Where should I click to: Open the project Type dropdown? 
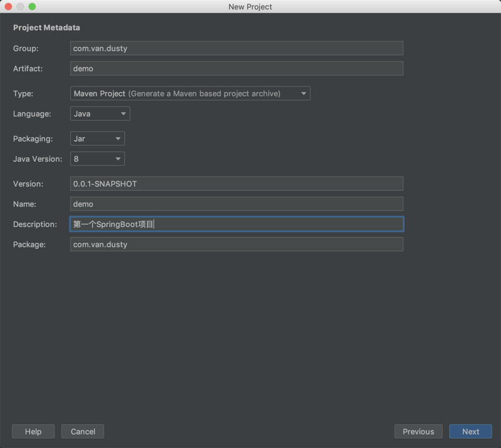pyautogui.click(x=190, y=94)
